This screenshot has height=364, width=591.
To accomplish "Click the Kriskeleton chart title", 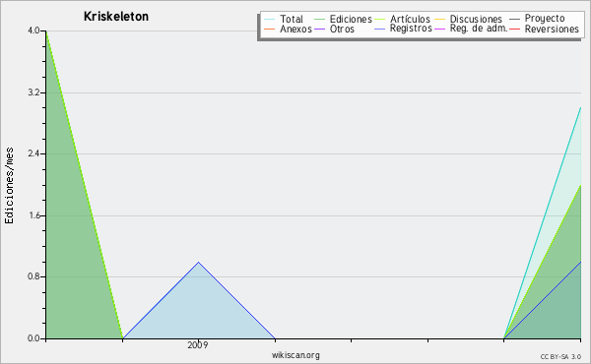I will 116,17.
